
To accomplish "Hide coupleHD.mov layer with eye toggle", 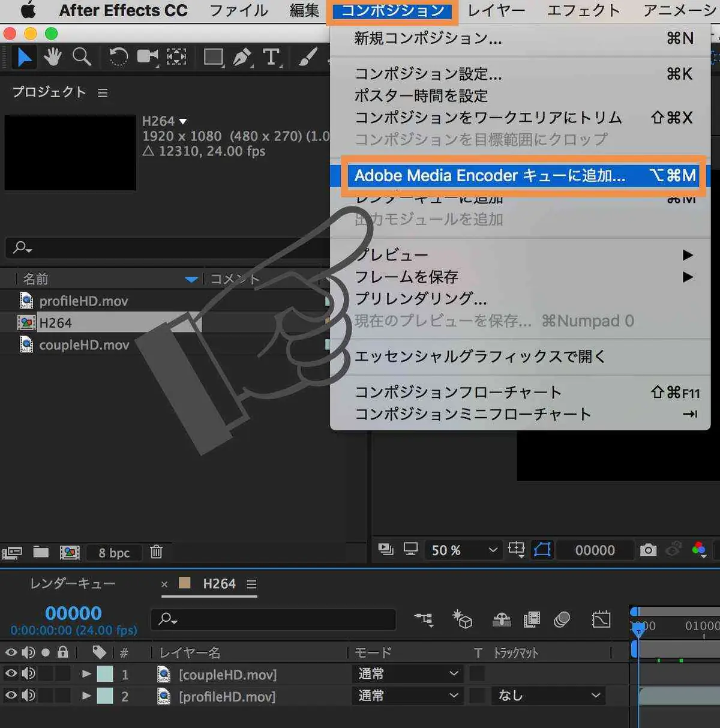I will click(x=11, y=673).
